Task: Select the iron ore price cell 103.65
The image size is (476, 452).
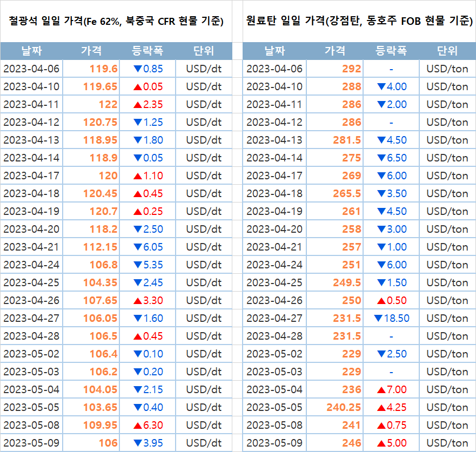Action: [100, 407]
